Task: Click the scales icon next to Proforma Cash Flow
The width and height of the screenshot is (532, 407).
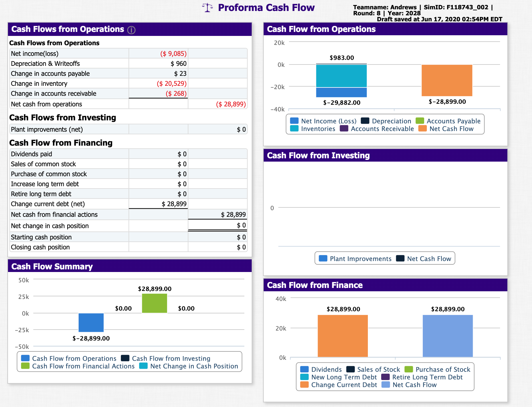Action: 207,8
